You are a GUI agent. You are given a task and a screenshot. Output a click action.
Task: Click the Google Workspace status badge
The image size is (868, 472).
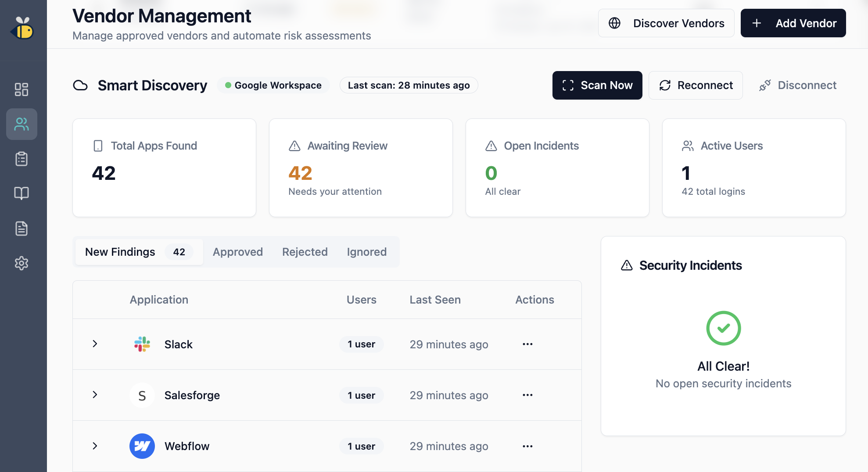tap(273, 85)
